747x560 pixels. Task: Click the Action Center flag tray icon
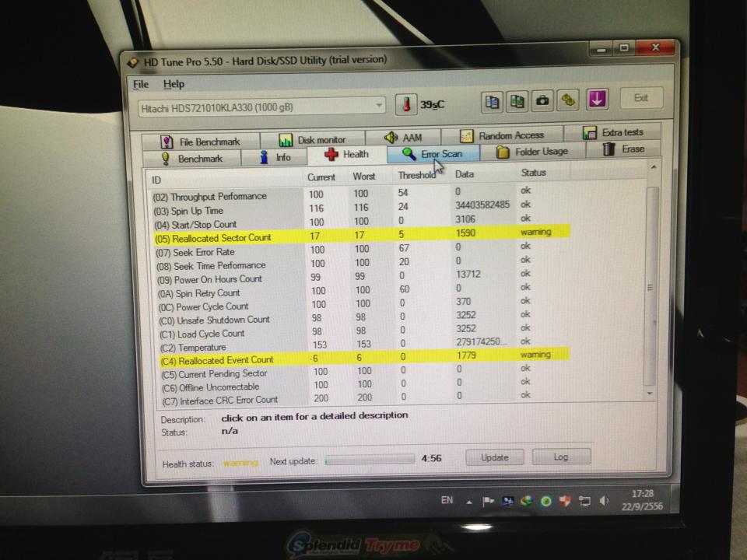pyautogui.click(x=489, y=501)
